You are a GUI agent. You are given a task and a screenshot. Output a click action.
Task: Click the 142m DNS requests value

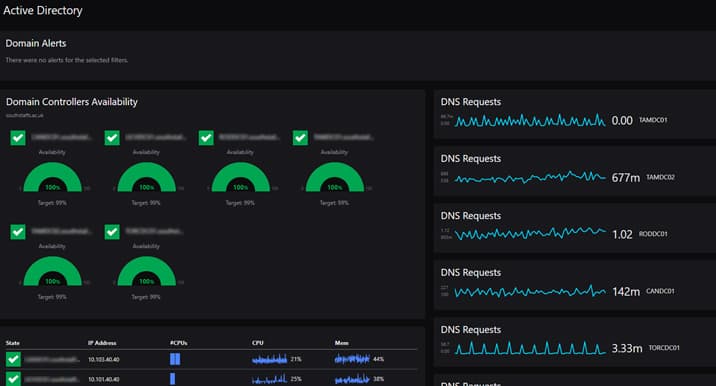point(626,291)
